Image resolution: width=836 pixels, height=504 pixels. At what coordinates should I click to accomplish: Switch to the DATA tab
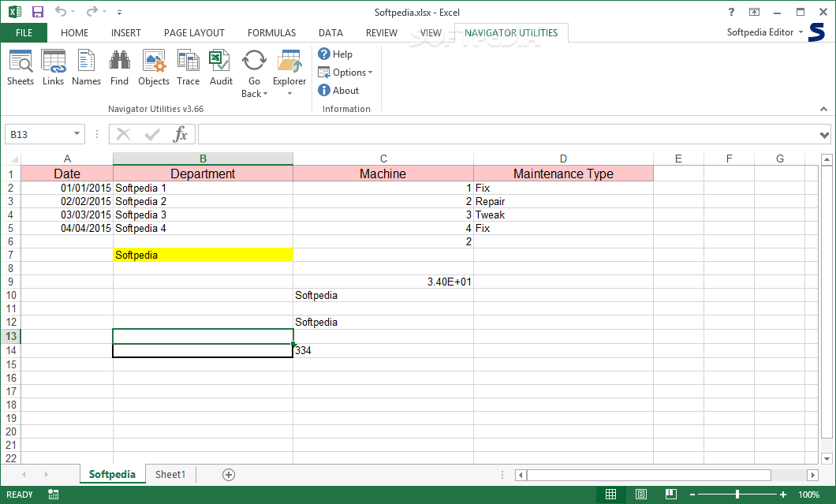point(330,32)
